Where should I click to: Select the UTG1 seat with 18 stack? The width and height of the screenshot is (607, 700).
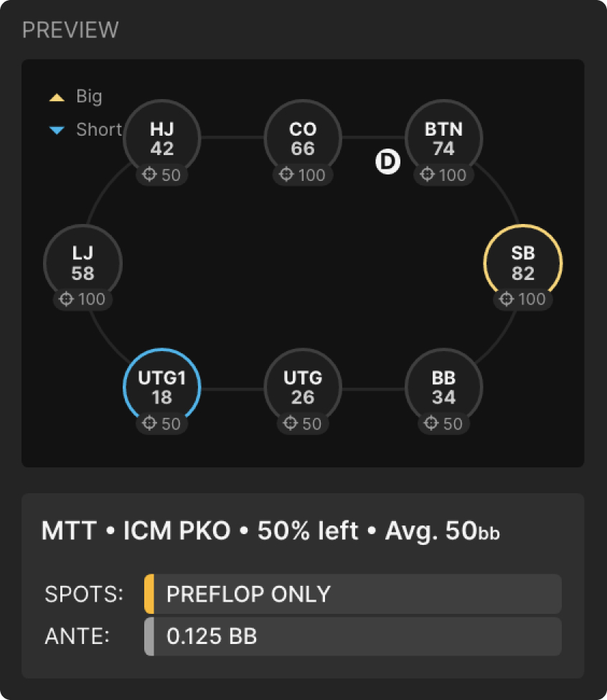pyautogui.click(x=162, y=387)
